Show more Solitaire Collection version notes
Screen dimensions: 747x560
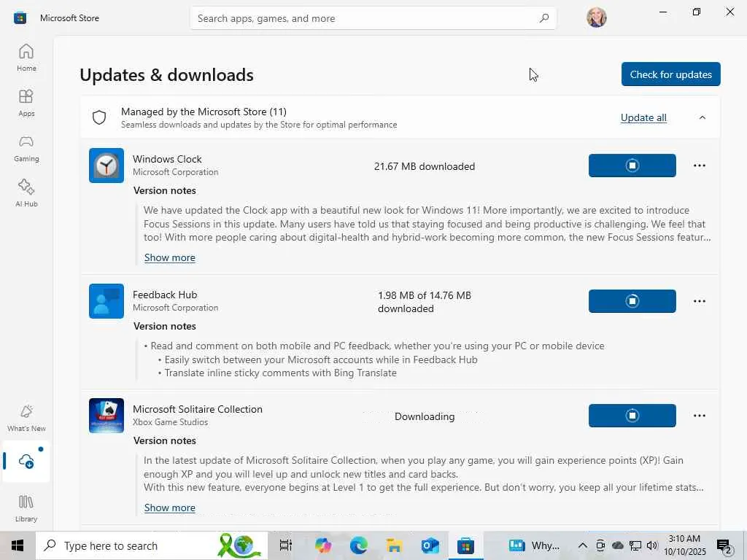(169, 507)
